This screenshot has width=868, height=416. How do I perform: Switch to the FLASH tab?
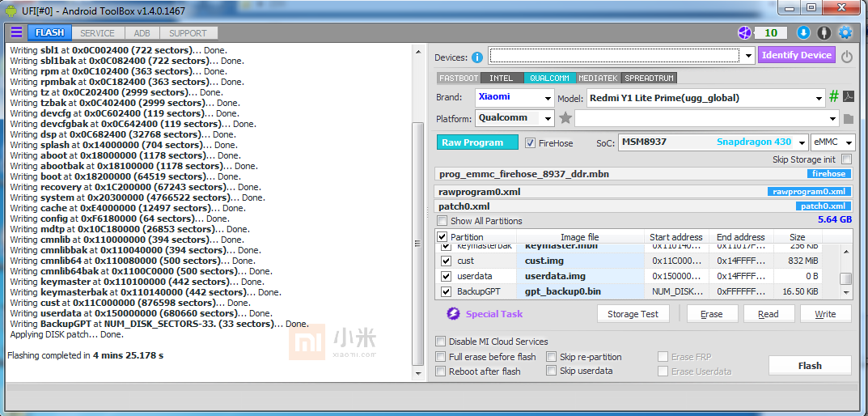50,32
